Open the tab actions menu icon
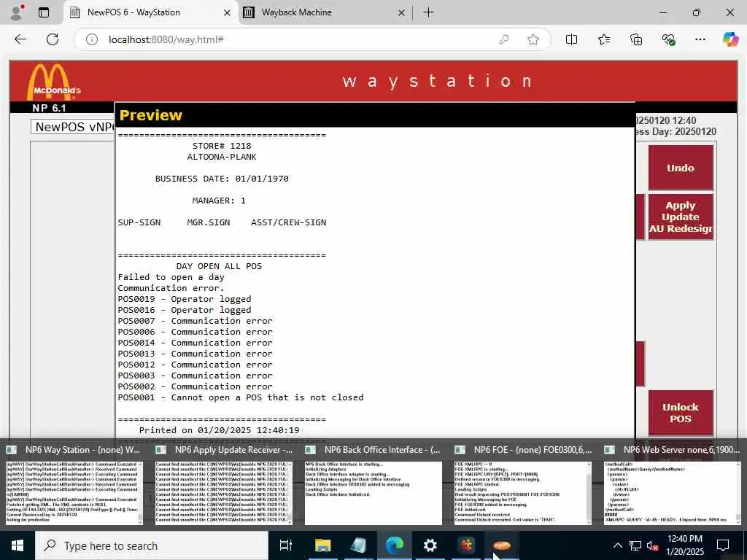Viewport: 747px width, 560px height. [x=43, y=12]
